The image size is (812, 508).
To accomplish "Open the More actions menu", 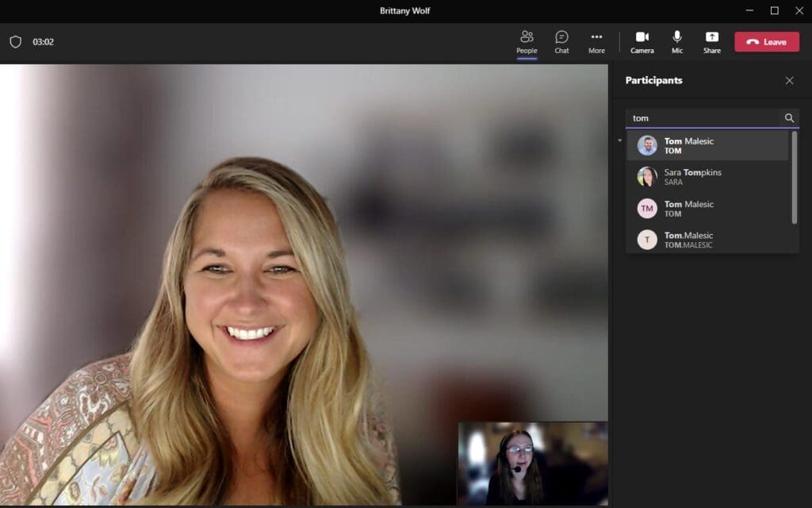I will click(596, 42).
